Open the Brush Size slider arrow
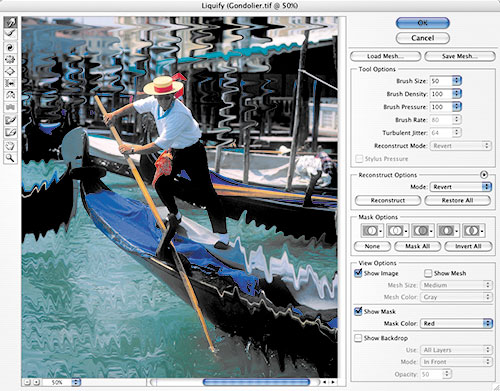The width and height of the screenshot is (500, 391). (457, 81)
